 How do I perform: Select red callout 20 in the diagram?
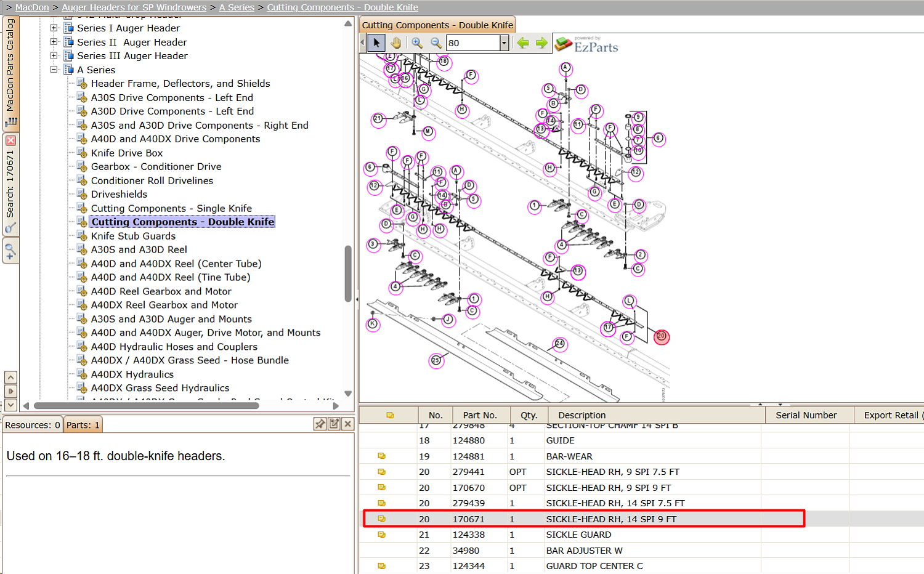coord(661,336)
